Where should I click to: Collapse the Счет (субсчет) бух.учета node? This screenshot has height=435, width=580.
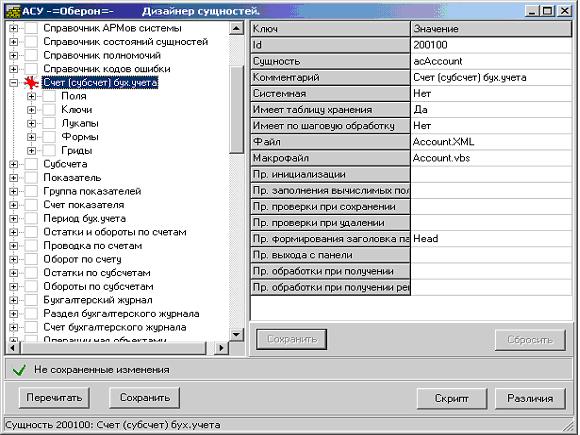(13, 83)
